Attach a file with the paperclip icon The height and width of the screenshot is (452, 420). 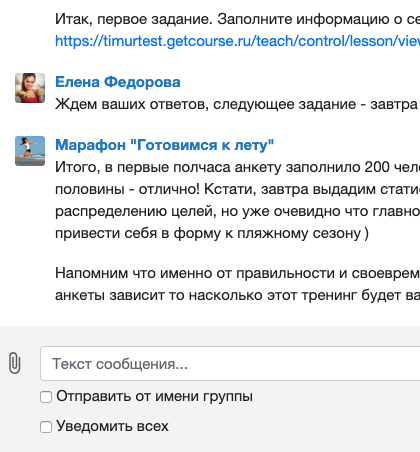pos(14,363)
